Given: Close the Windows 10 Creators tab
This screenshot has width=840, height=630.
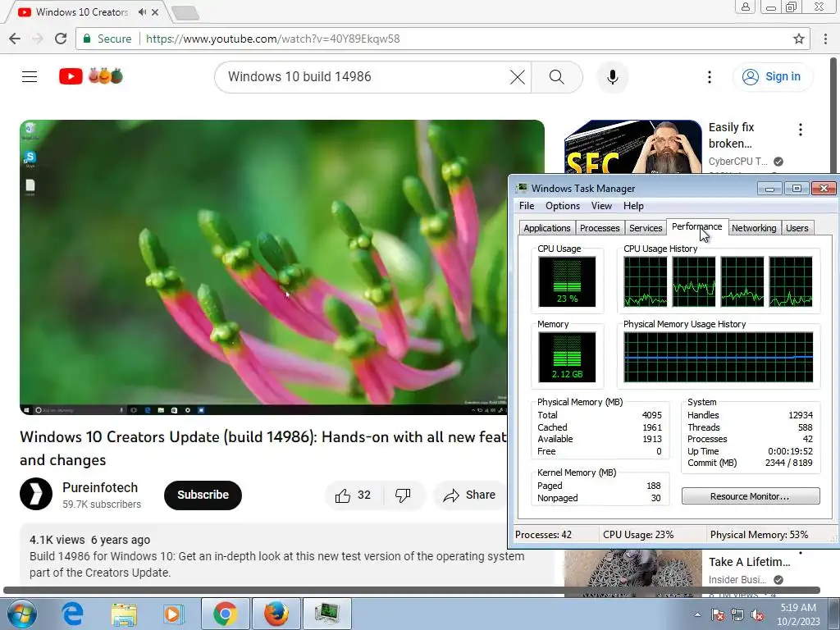Looking at the screenshot, I should point(155,11).
